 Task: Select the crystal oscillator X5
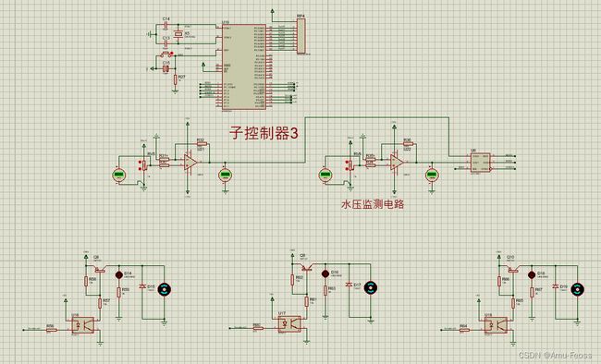178,34
